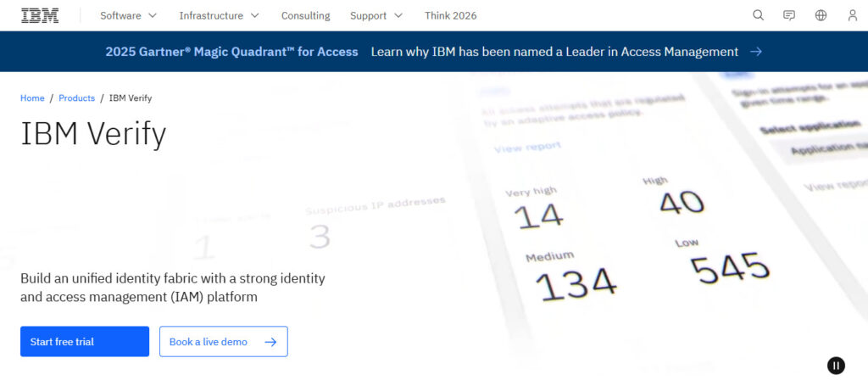This screenshot has height=386, width=868.
Task: Click Learn why IBM has been named Leader text
Action: click(x=554, y=52)
